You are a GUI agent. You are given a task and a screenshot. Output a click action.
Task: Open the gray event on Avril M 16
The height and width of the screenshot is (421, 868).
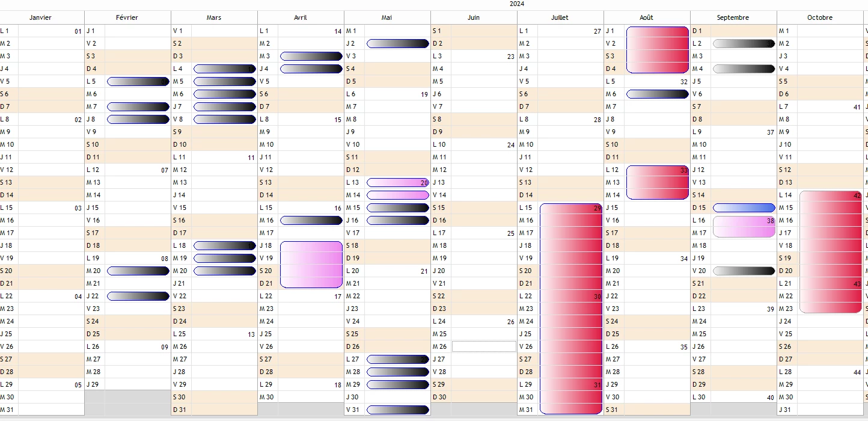pos(311,220)
